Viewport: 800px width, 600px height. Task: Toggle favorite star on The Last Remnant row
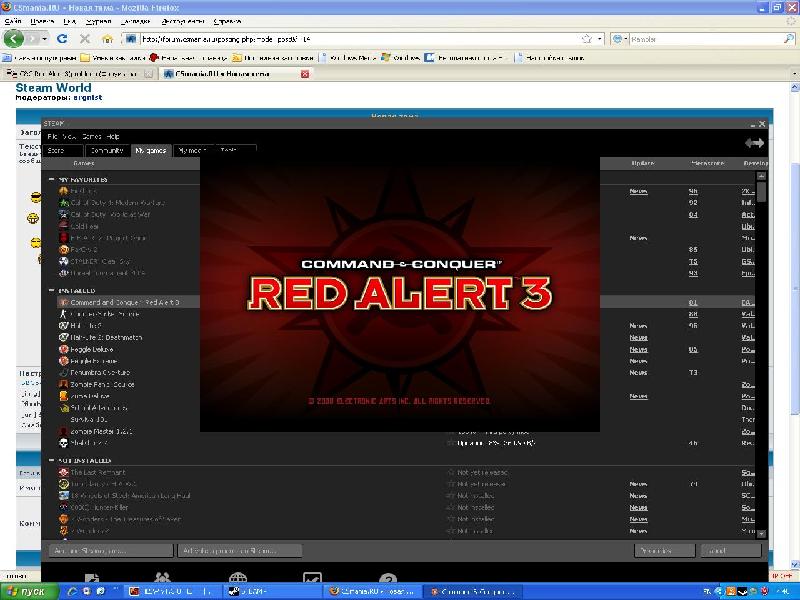click(451, 472)
